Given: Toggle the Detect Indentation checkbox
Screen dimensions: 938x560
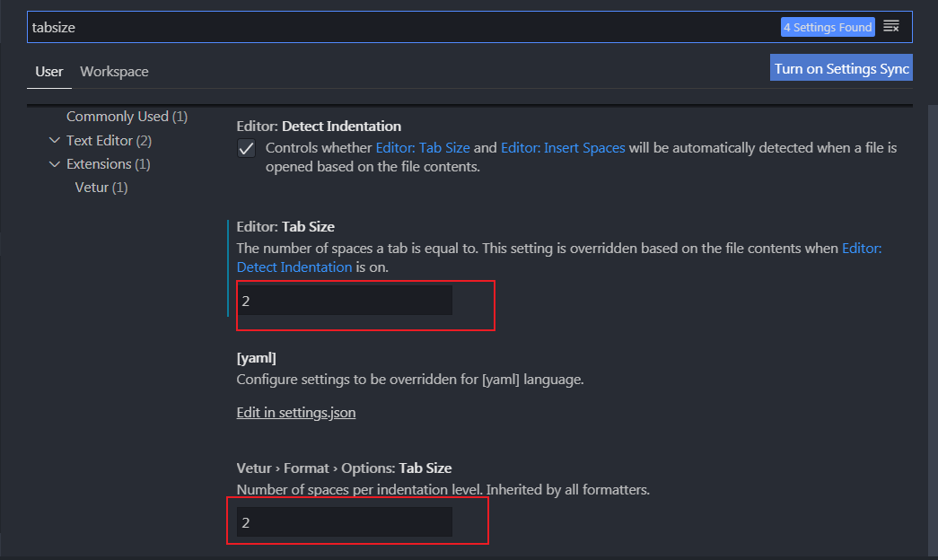Looking at the screenshot, I should [246, 148].
